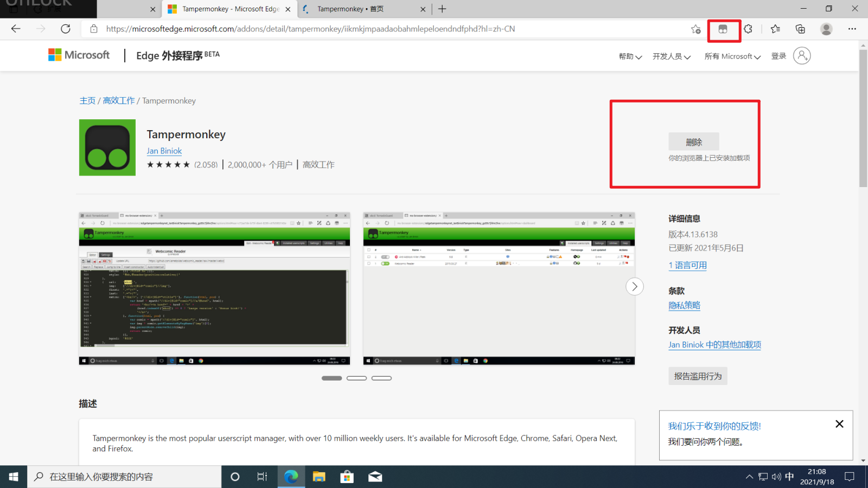868x488 pixels.
Task: Click the volume tray icon
Action: [x=776, y=477]
